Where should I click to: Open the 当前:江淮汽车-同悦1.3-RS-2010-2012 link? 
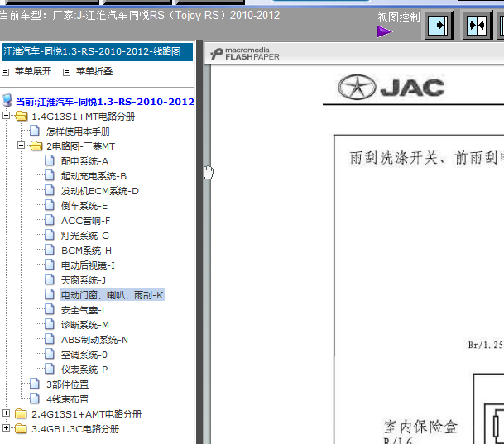(105, 102)
